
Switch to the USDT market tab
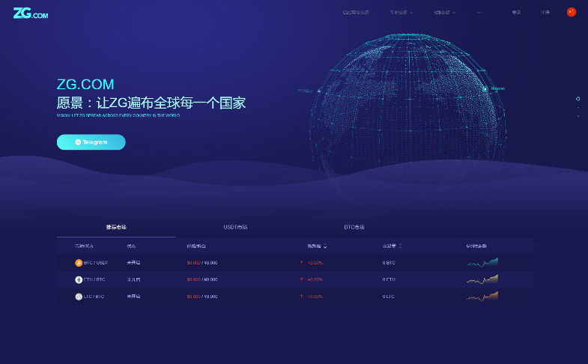[x=235, y=227]
